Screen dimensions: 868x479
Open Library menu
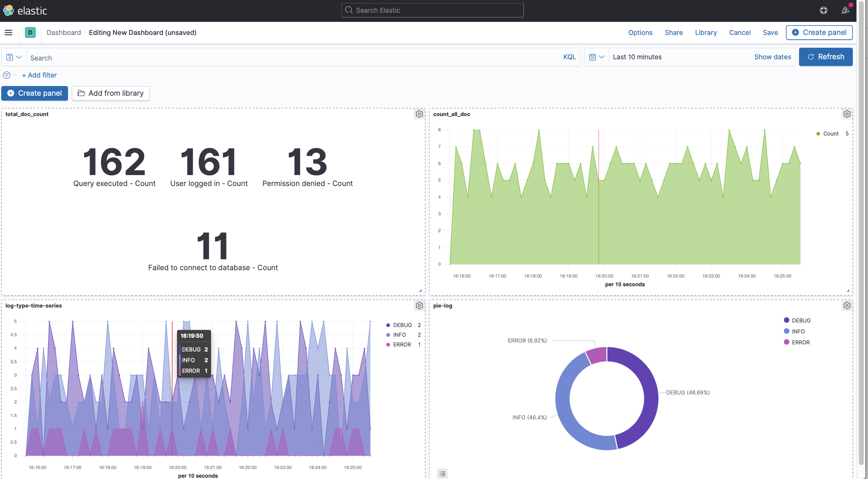click(706, 33)
